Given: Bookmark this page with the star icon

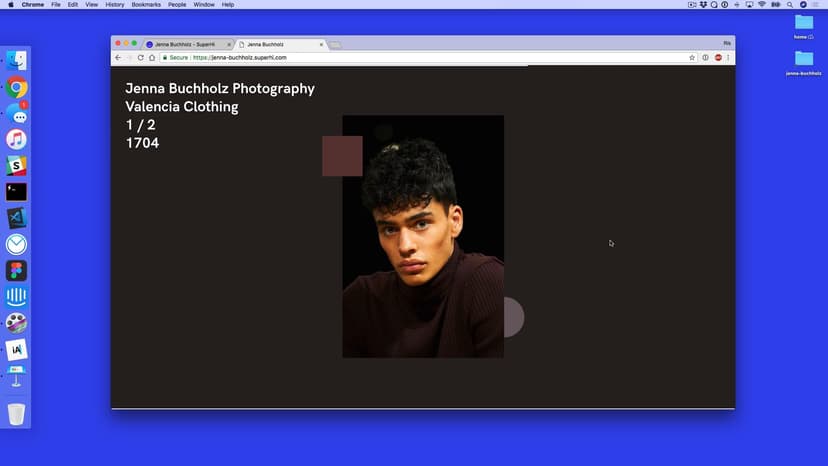Looking at the screenshot, I should [x=692, y=58].
